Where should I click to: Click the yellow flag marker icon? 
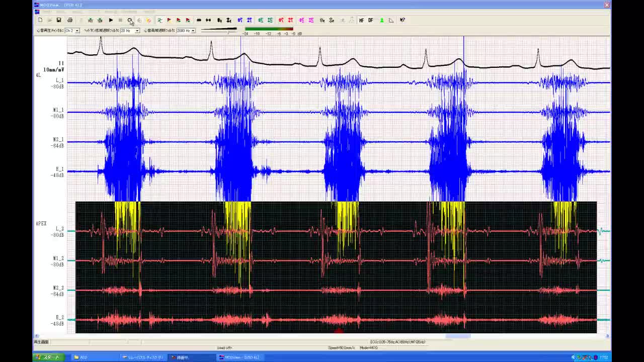click(x=169, y=20)
